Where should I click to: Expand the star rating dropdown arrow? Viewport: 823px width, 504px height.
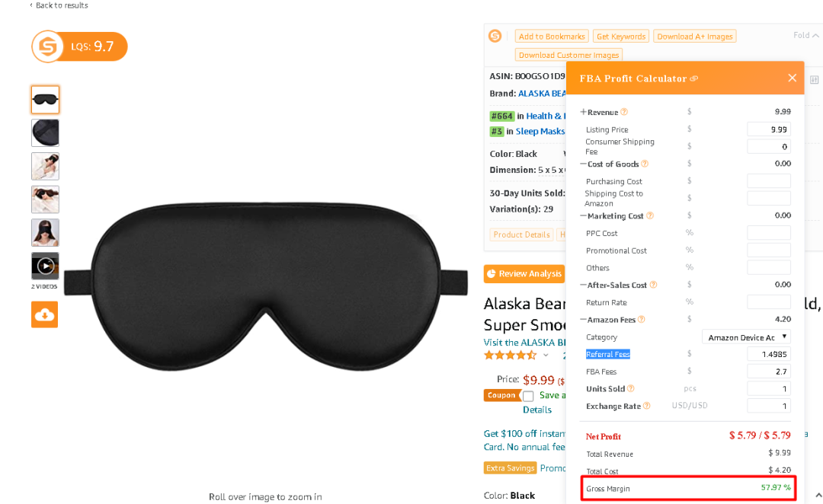(546, 356)
